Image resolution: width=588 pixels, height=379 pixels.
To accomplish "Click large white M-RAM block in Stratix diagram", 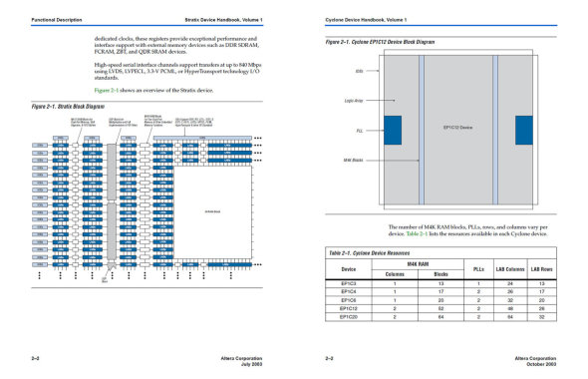I will point(212,212).
